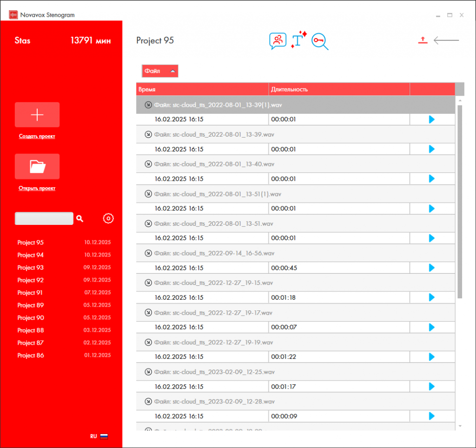Collapse the stc-cloud_tts_2022-08-01_13-40.wav group
Image resolution: width=476 pixels, height=448 pixels.
point(148,164)
